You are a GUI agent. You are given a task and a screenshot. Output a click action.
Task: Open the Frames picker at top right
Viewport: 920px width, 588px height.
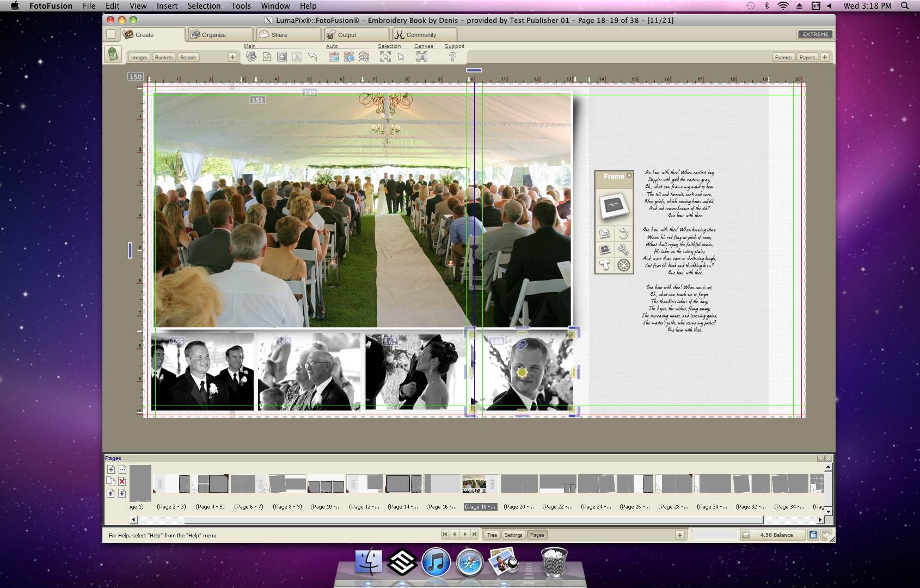click(x=784, y=57)
